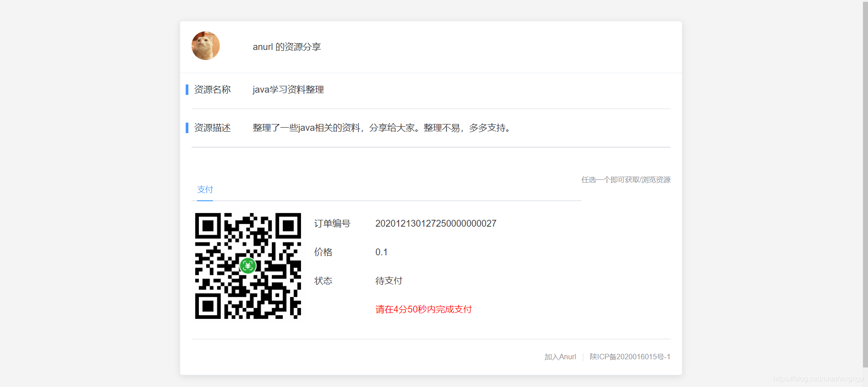This screenshot has height=387, width=868.
Task: Click the vertical page scrollbar
Action: coord(865,184)
